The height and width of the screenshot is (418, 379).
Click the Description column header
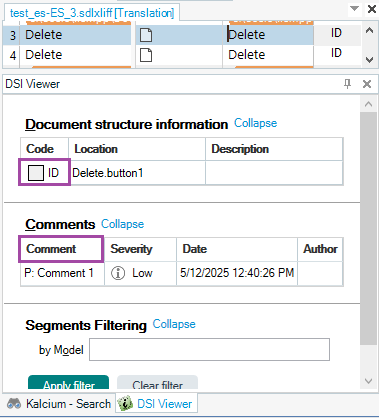coord(274,149)
